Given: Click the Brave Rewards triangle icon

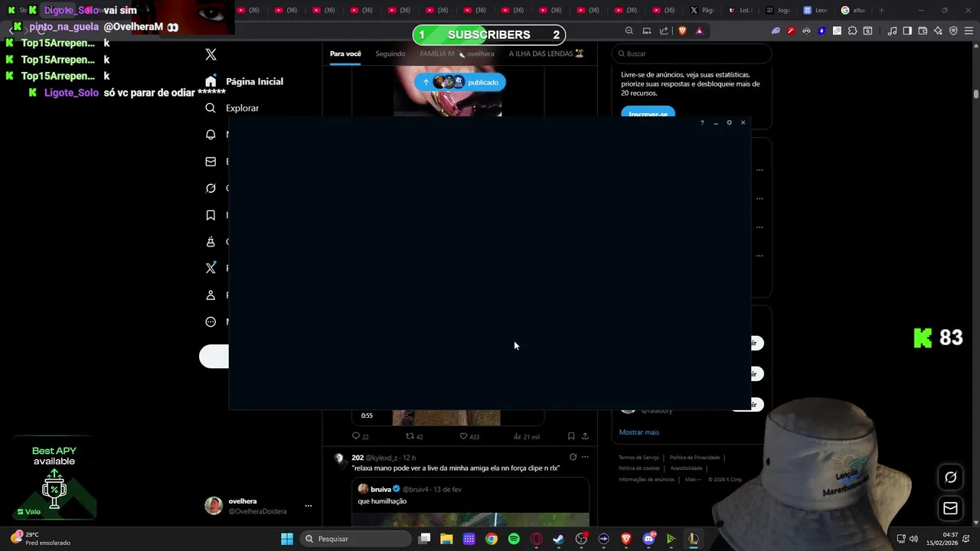Looking at the screenshot, I should coord(699,31).
